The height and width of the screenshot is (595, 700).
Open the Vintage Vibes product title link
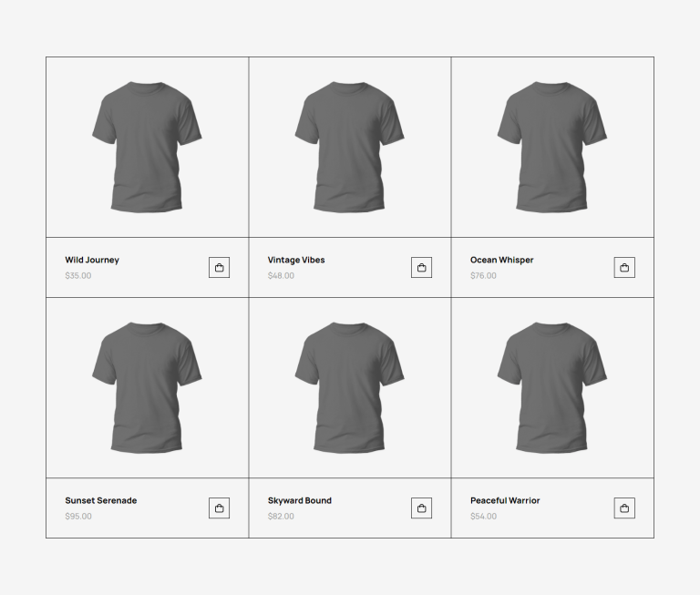tap(296, 260)
